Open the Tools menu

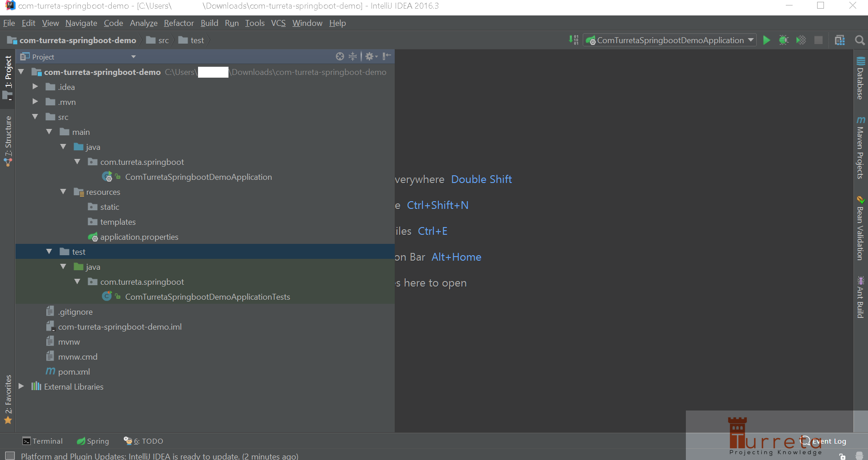click(x=255, y=23)
